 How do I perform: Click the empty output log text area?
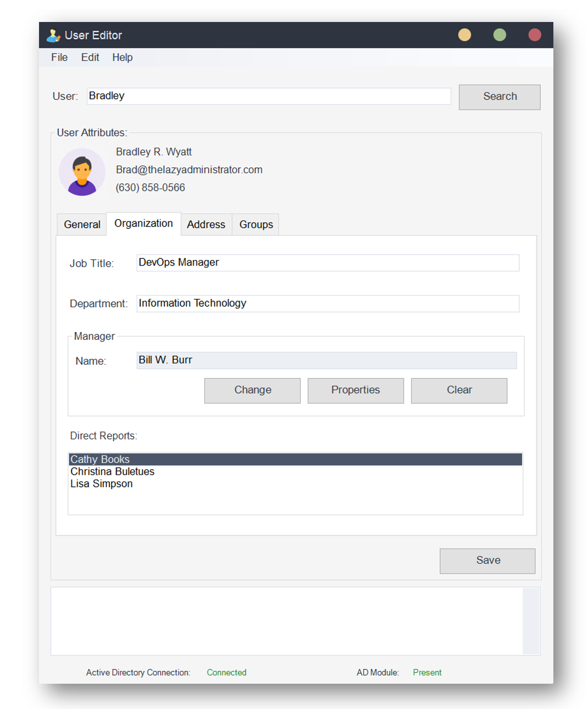click(286, 621)
